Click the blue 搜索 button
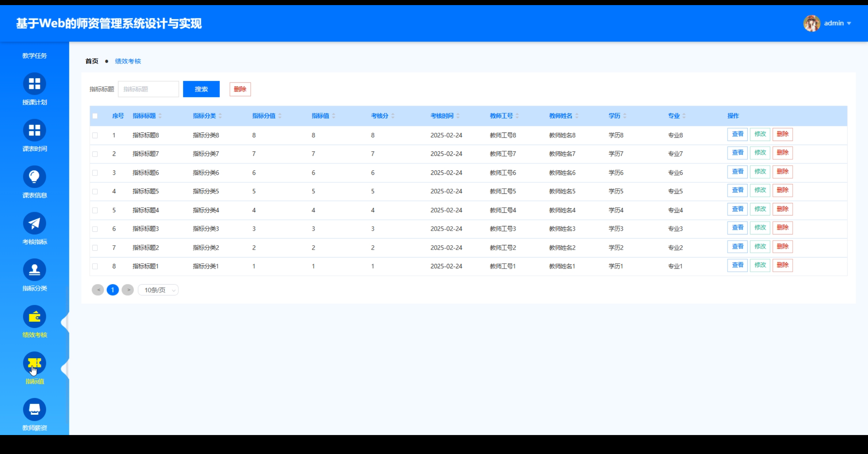The image size is (868, 454). [201, 89]
